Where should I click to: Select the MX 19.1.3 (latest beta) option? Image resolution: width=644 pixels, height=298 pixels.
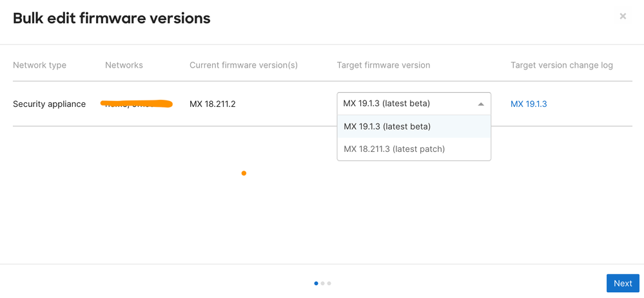pos(387,127)
